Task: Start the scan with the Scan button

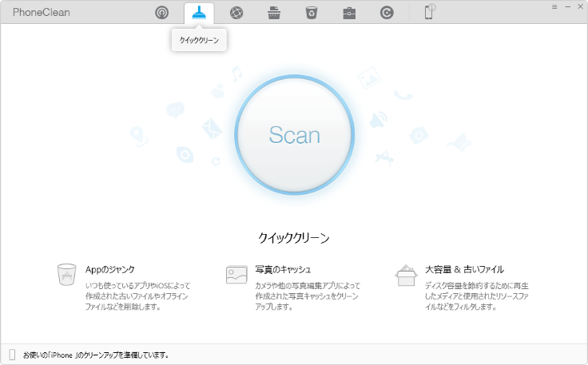Action: 294,135
